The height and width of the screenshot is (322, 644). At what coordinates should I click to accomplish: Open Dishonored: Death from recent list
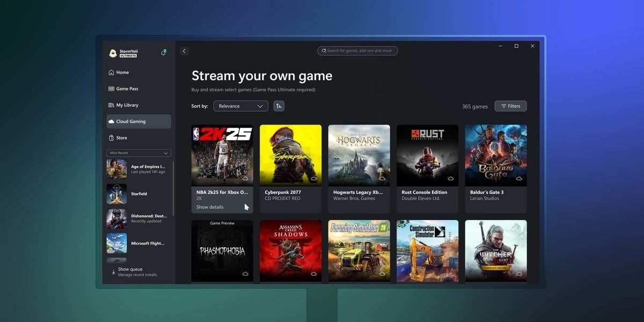pyautogui.click(x=139, y=218)
